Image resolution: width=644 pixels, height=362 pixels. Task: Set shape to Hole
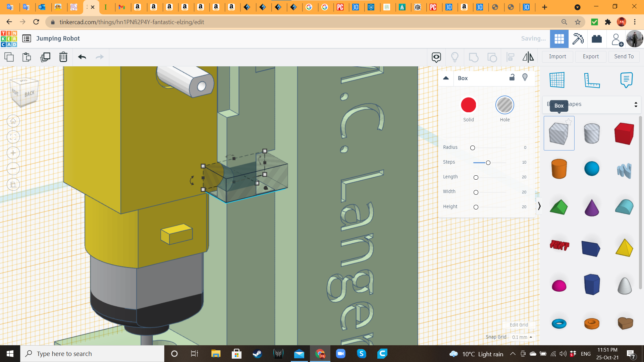click(504, 105)
